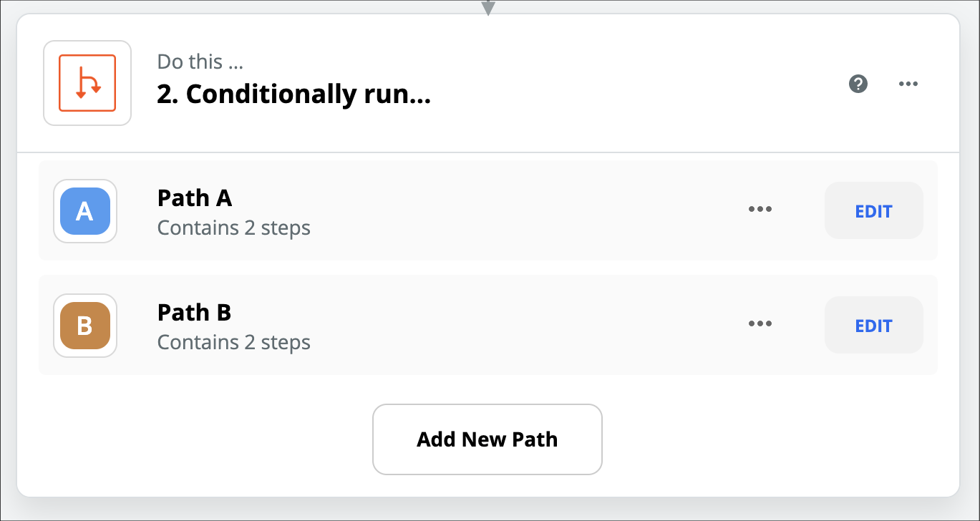Viewport: 980px width, 521px height.
Task: Open help via the question mark icon
Action: (858, 84)
